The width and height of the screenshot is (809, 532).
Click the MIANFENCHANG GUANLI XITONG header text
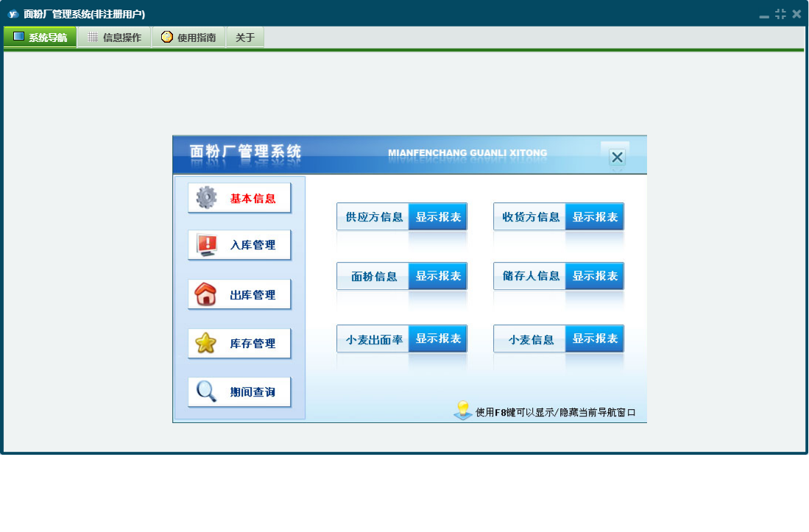[x=467, y=152]
